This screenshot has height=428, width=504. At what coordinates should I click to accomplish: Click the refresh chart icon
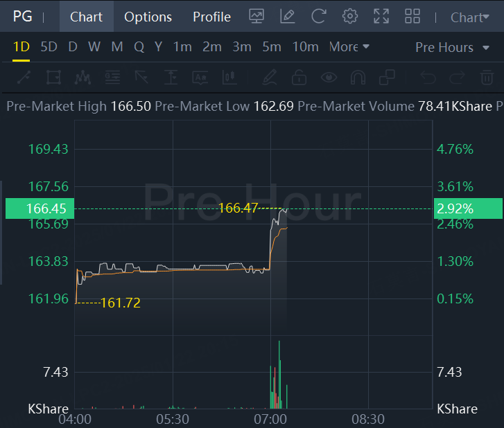coord(319,16)
